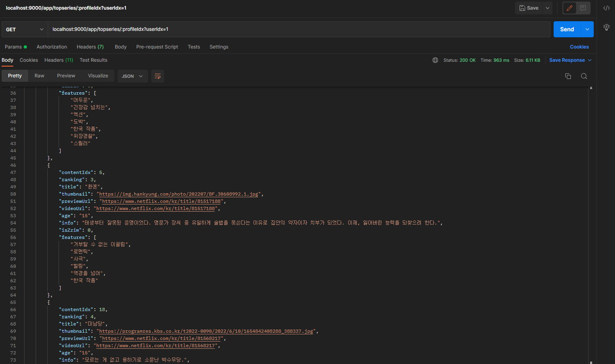
Task: Select the Raw view tab
Action: click(x=39, y=76)
